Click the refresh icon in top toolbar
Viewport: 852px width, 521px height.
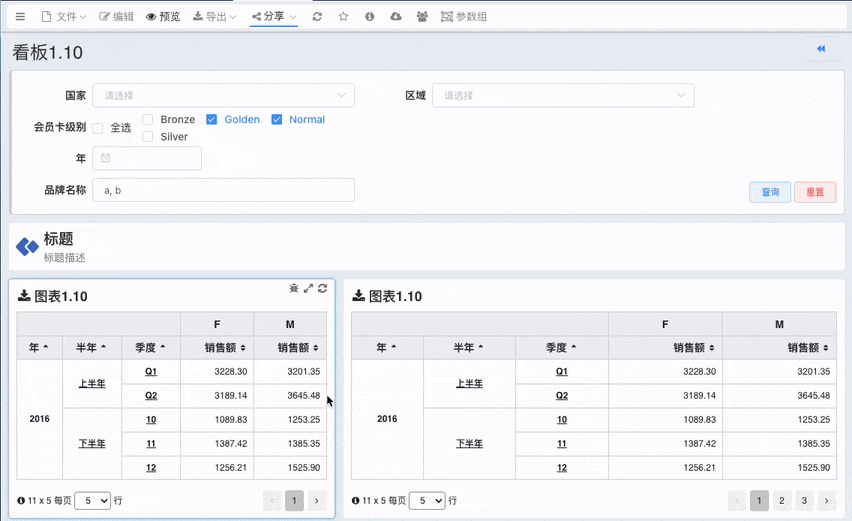click(x=317, y=17)
